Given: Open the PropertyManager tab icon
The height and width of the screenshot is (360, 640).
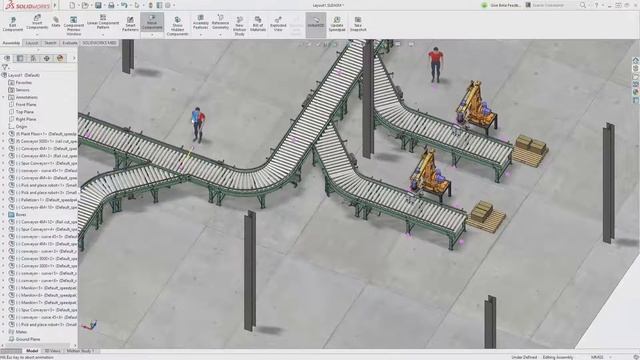Looking at the screenshot, I should (20, 58).
